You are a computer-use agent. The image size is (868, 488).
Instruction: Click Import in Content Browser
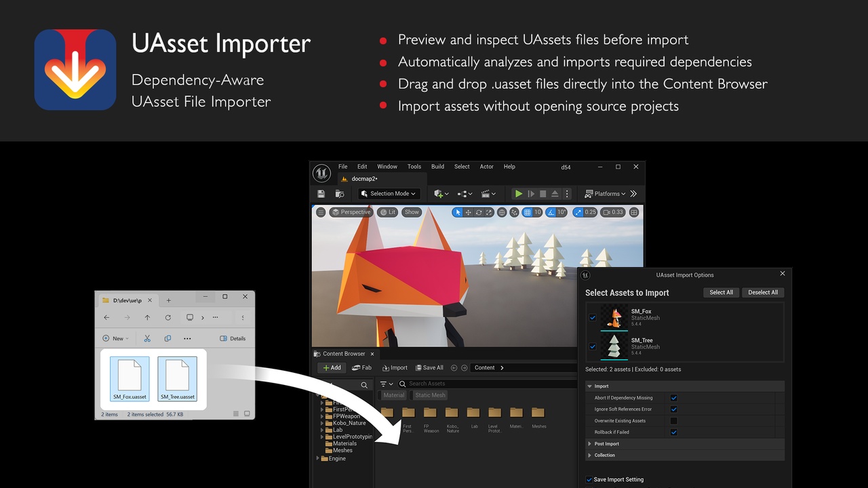pyautogui.click(x=395, y=367)
